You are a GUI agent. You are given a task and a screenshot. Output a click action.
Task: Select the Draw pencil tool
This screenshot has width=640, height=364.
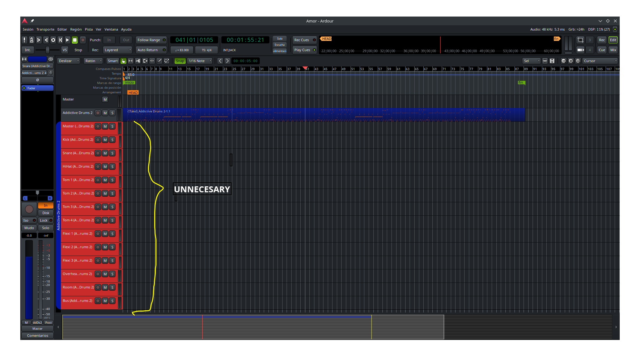[159, 61]
